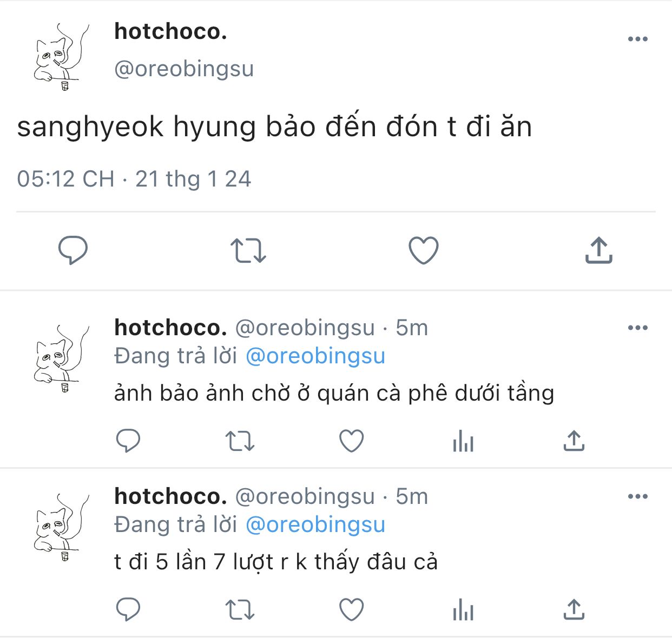Image resolution: width=672 pixels, height=638 pixels.
Task: Open @oreobingsu mention link in the last reply
Action: [315, 525]
